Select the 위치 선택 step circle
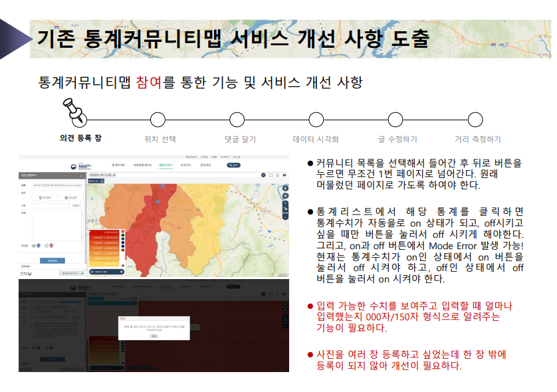The height and width of the screenshot is (392, 557). (x=158, y=120)
